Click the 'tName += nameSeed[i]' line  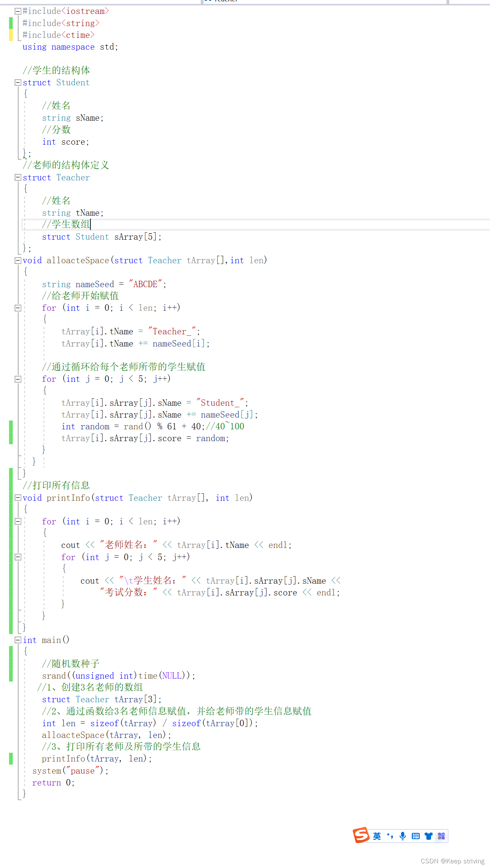tap(135, 344)
